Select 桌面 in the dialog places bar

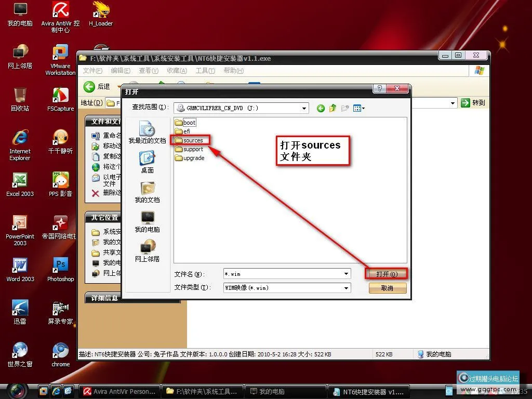pos(147,162)
